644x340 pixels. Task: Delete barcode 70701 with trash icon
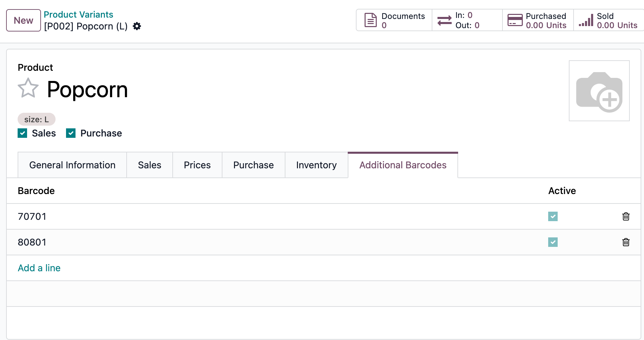[x=626, y=216]
